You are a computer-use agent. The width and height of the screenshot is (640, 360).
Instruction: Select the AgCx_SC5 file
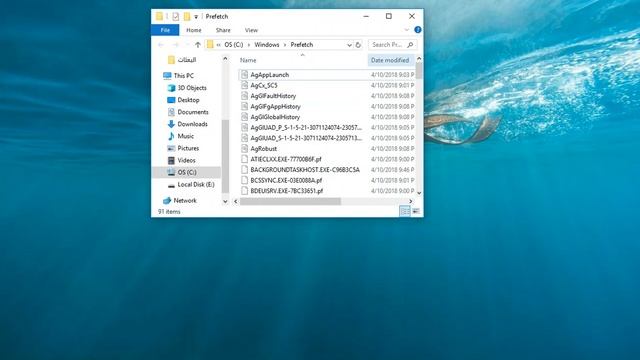click(264, 85)
